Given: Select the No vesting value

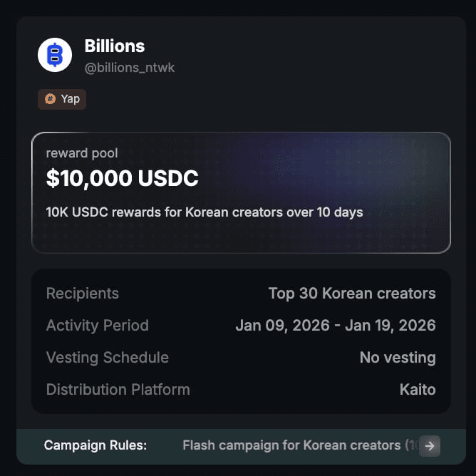Looking at the screenshot, I should tap(398, 358).
